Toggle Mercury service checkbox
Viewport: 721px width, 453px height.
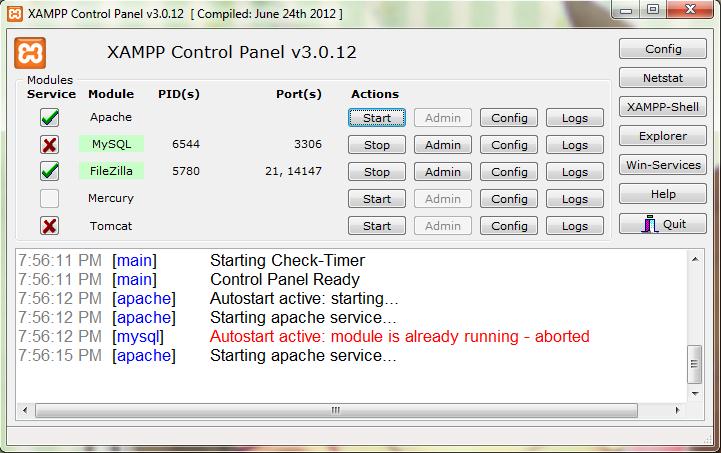tap(49, 199)
